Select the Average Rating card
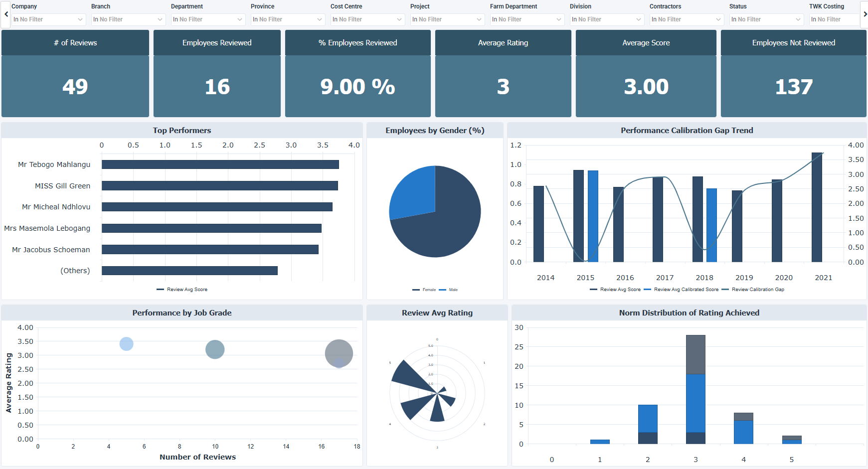This screenshot has width=868, height=469. 503,73
